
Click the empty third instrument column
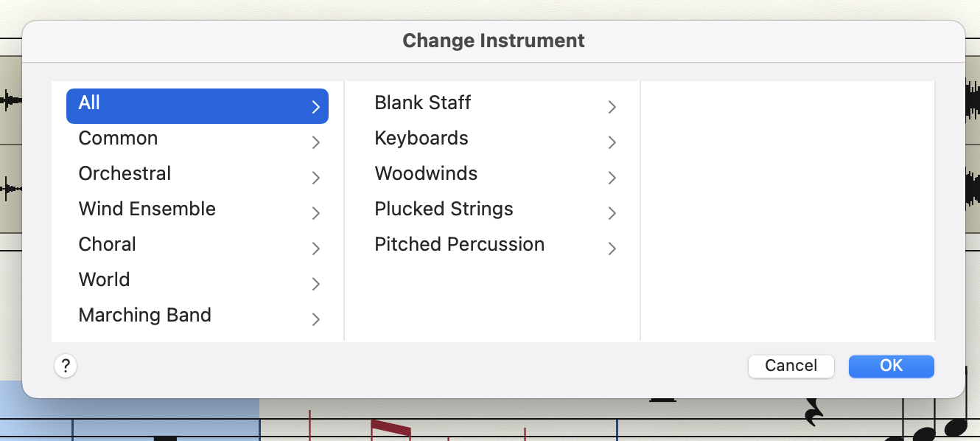coord(788,210)
